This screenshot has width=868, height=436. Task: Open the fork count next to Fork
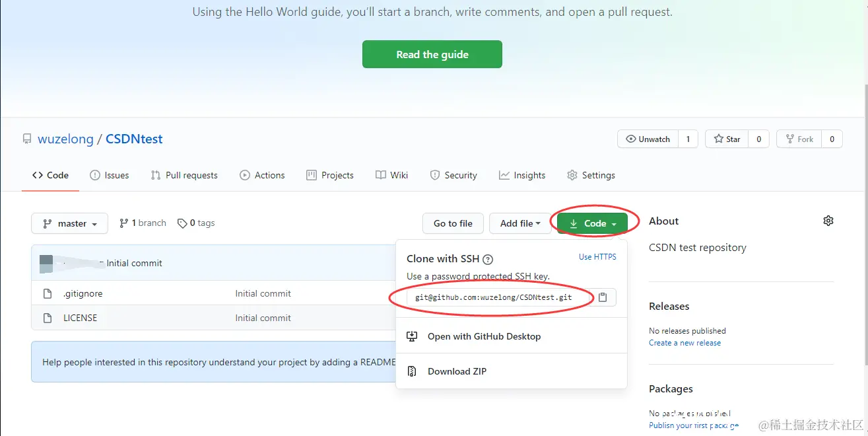[832, 139]
